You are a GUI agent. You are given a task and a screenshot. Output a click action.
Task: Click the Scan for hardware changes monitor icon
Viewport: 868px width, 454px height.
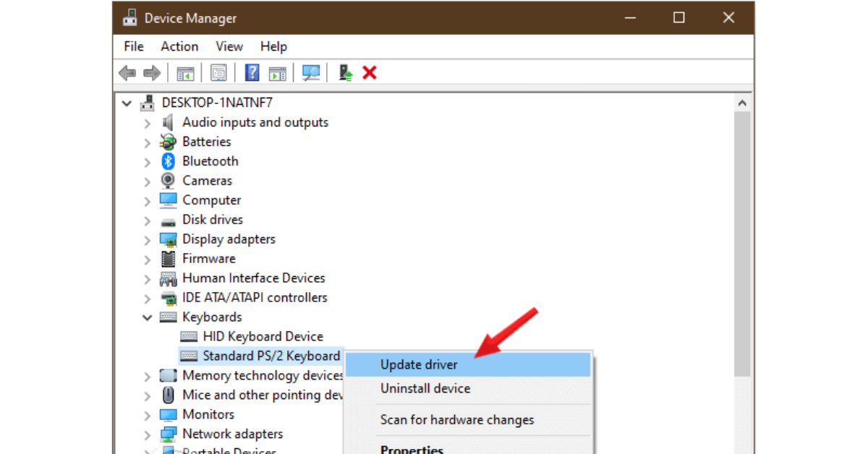[311, 73]
